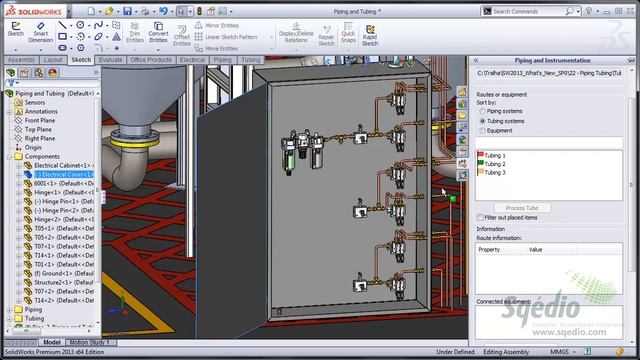This screenshot has width=640, height=360.
Task: Switch to the Assembly tab
Action: pyautogui.click(x=21, y=60)
